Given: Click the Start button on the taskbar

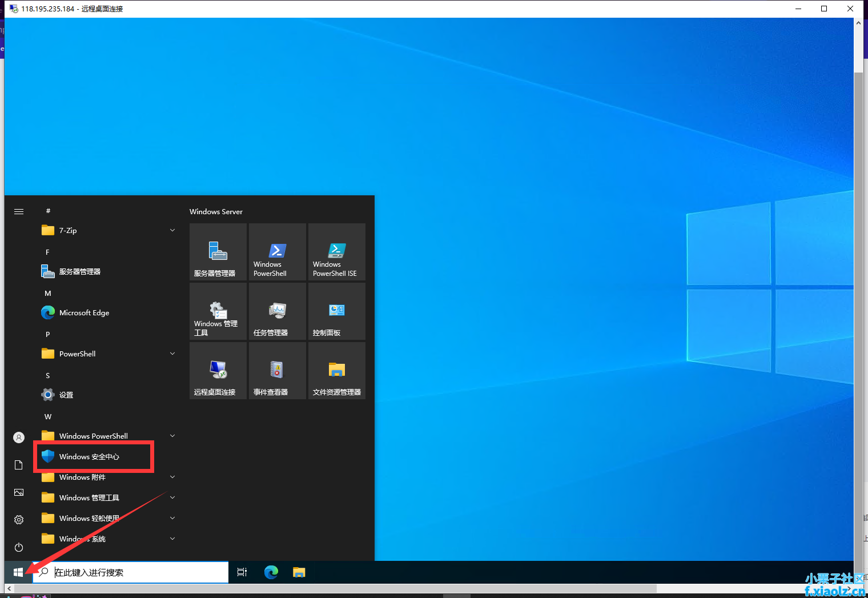Looking at the screenshot, I should click(x=18, y=572).
